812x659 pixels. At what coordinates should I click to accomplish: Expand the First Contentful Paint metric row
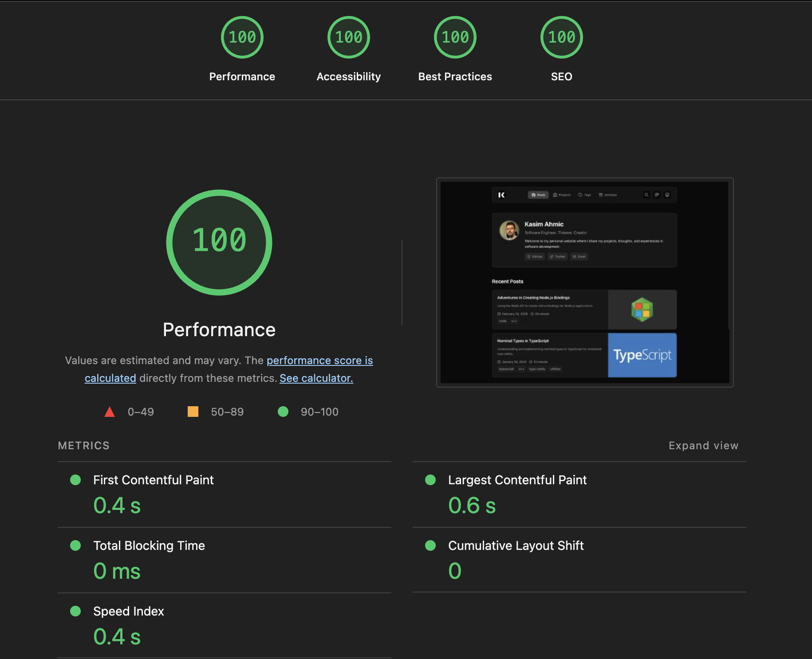[x=153, y=480]
